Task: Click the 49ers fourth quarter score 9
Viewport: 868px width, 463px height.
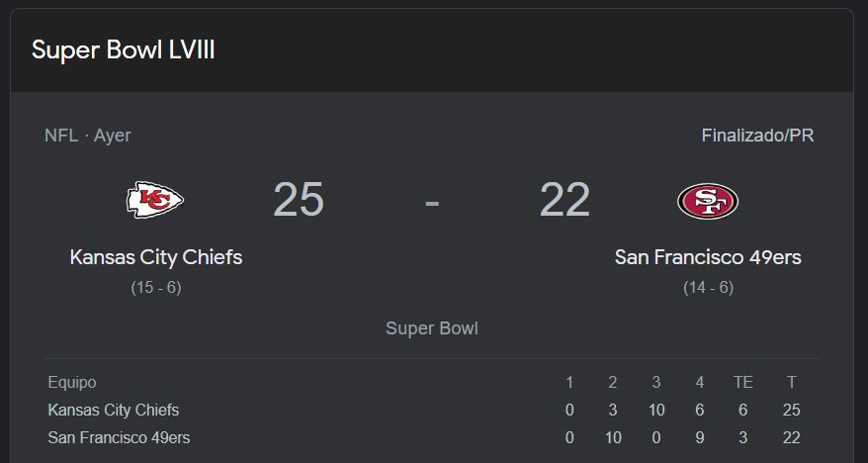Action: [x=700, y=437]
